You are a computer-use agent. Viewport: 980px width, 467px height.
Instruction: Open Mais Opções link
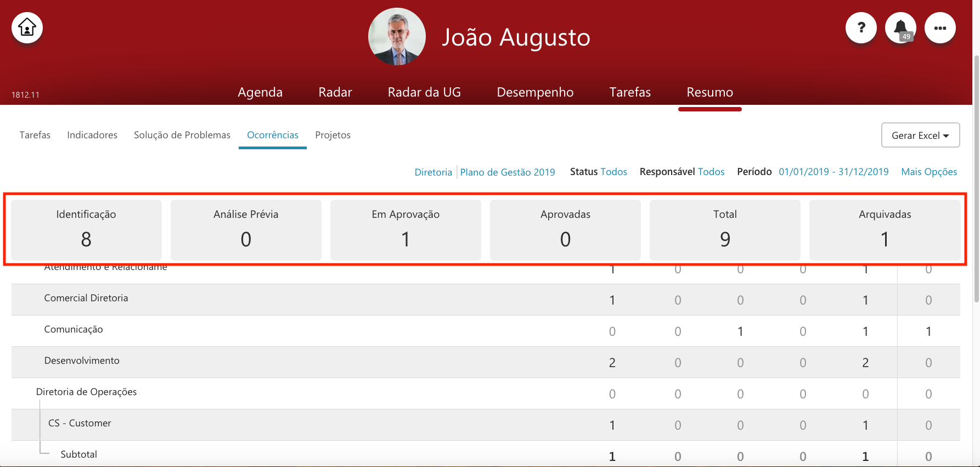pyautogui.click(x=929, y=172)
